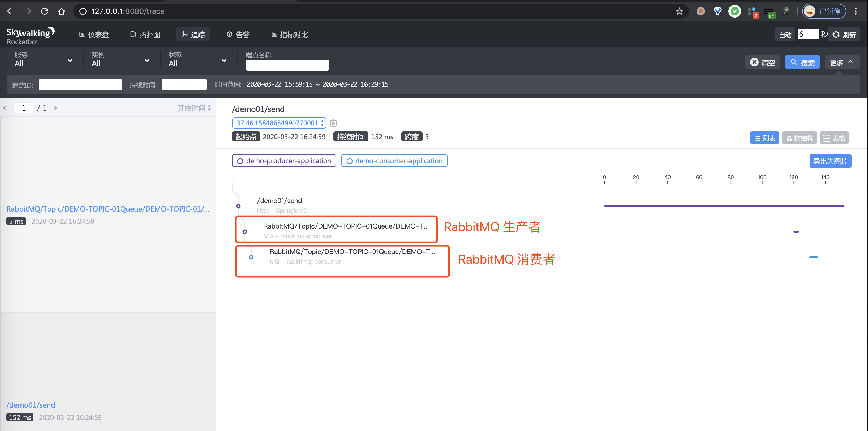Go to previous trace list page

tap(5, 108)
